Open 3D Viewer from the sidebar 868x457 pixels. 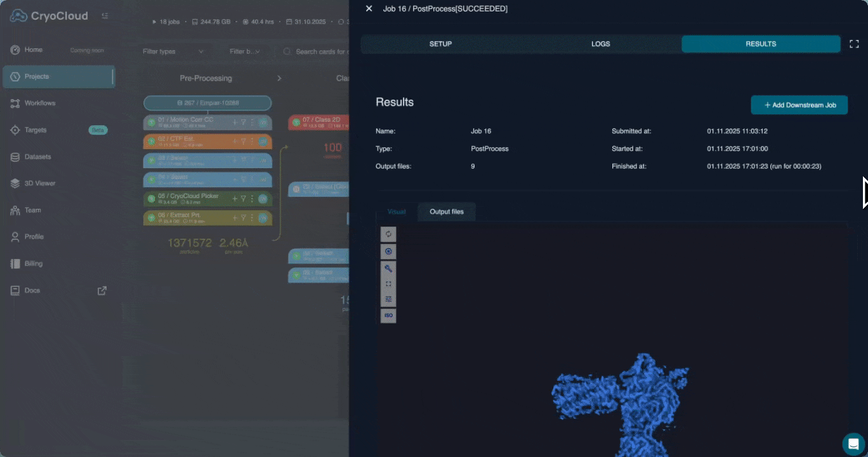pos(40,183)
